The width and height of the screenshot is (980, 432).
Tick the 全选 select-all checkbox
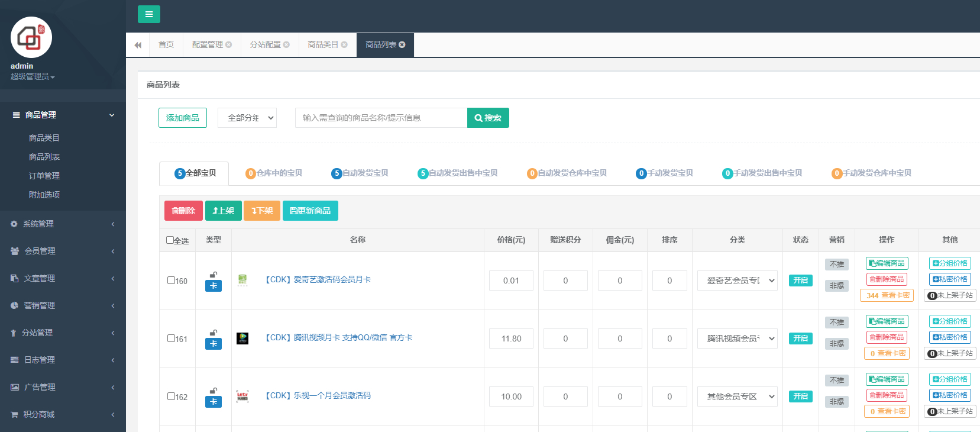point(170,240)
